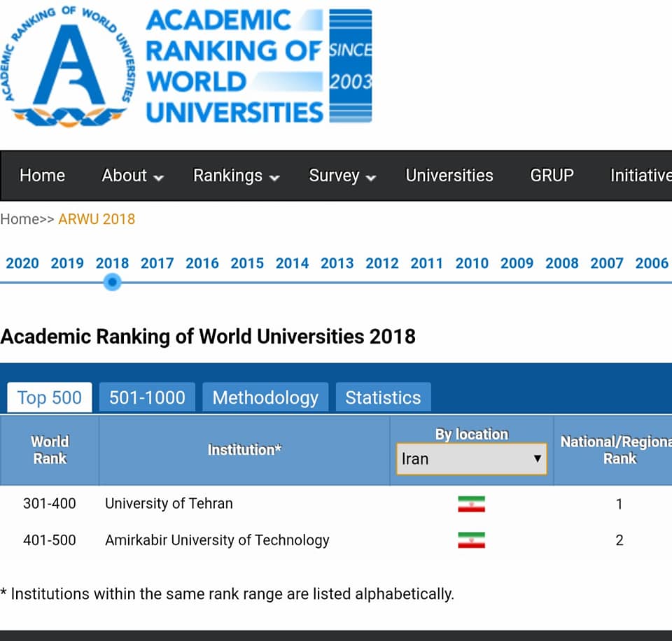Screen dimensions: 672x641
Task: Select year 2009 on the timeline
Action: (517, 262)
